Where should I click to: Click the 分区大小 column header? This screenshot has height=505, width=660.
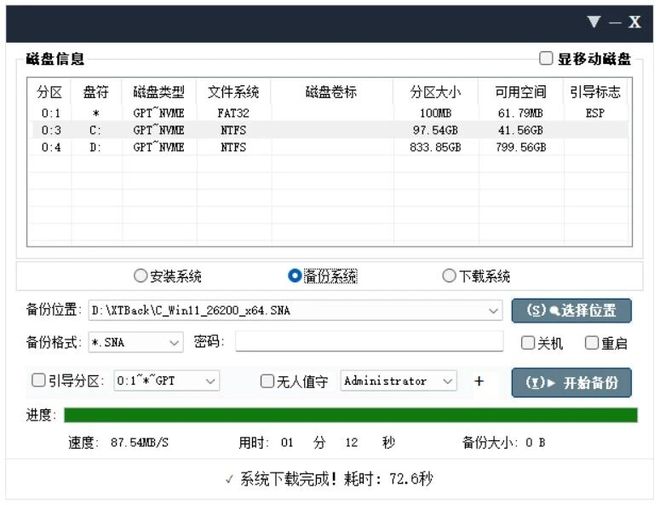click(436, 92)
